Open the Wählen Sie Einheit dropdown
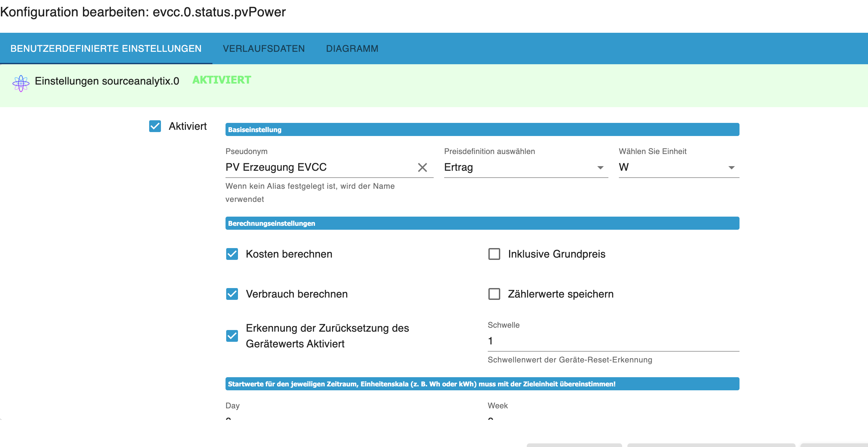 [674, 167]
